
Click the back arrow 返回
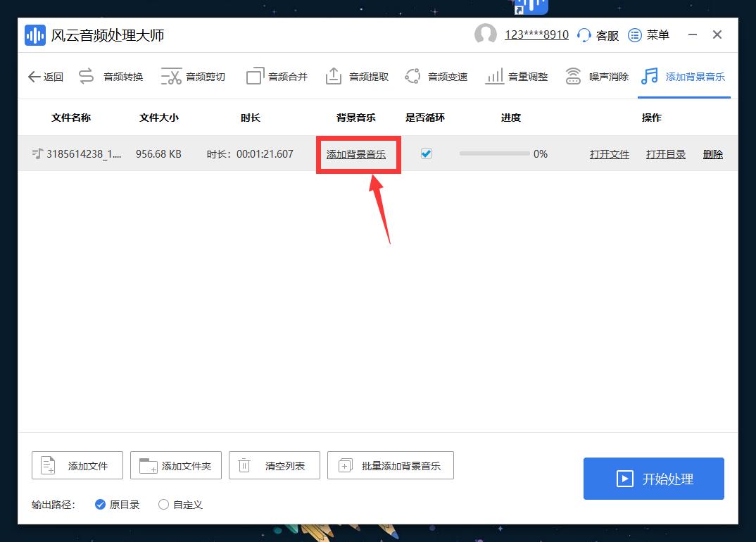click(x=34, y=76)
